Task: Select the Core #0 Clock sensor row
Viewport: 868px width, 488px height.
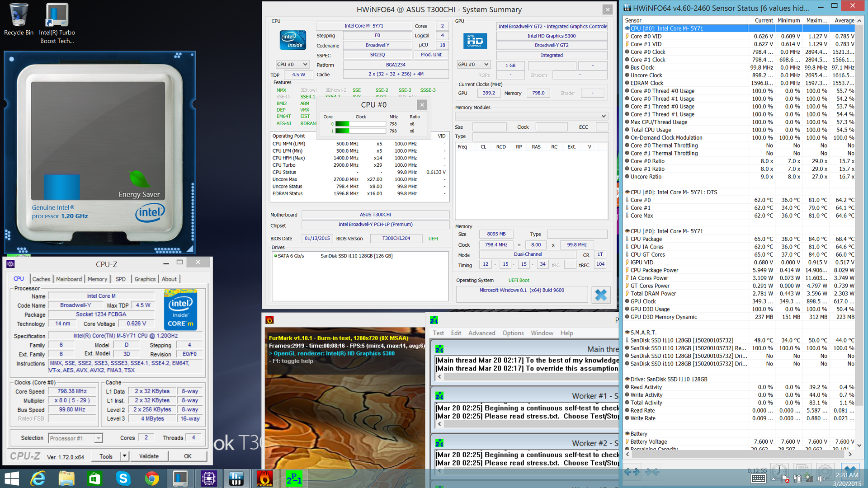Action: point(647,52)
